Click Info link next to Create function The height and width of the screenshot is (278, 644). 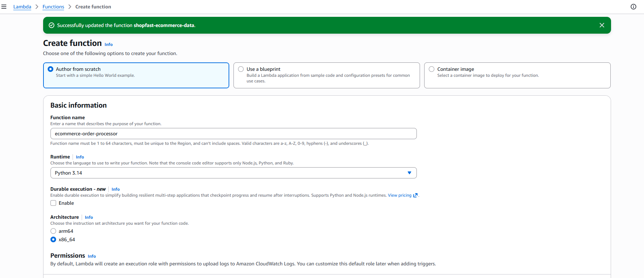click(109, 45)
